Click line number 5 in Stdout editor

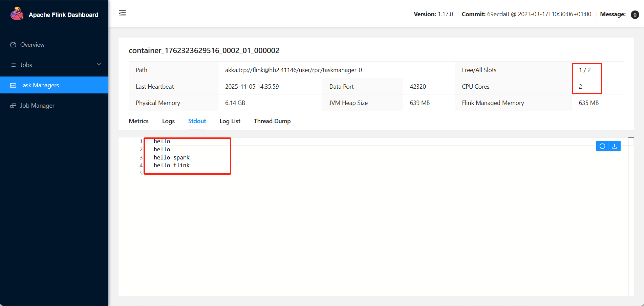[x=141, y=173]
